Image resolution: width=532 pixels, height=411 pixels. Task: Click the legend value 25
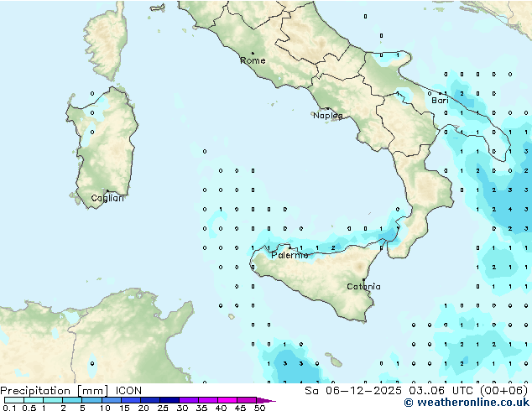point(163,408)
